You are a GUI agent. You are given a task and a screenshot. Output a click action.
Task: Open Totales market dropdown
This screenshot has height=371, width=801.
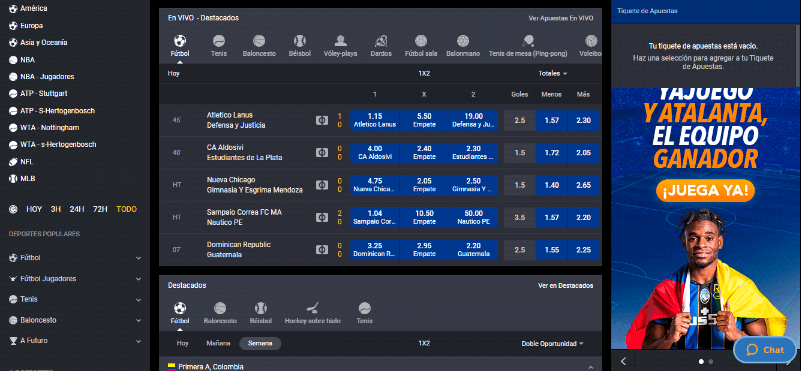pos(553,74)
